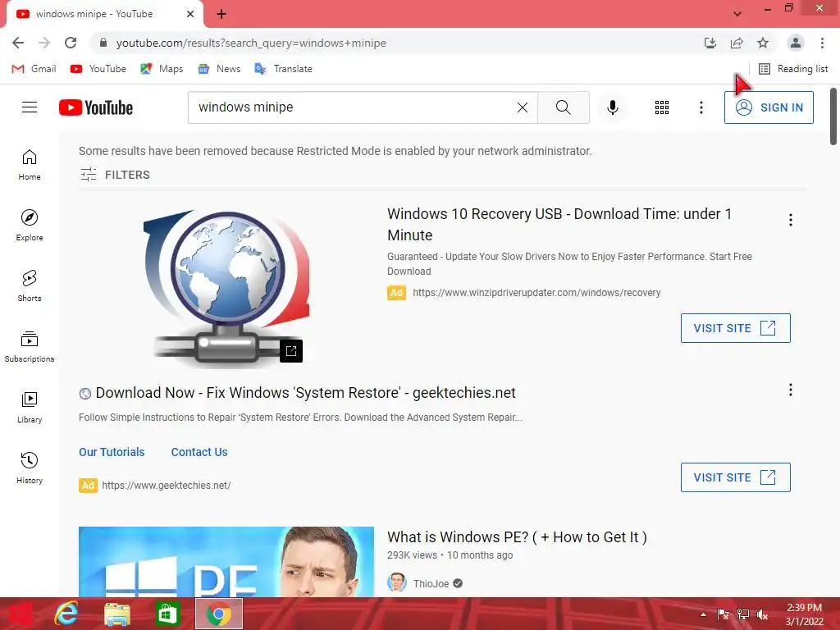Close the windows minipe tab

click(190, 14)
